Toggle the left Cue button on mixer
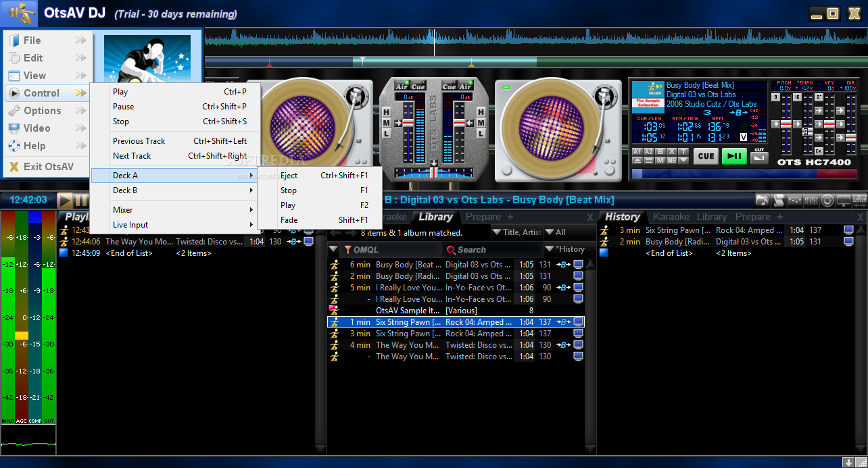 [x=418, y=86]
